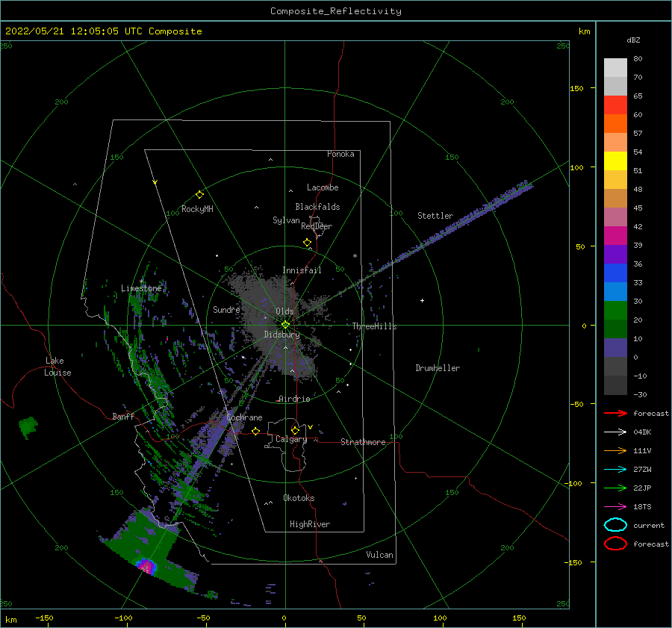The image size is (672, 628).
Task: Click the Olds town label
Action: 284,311
